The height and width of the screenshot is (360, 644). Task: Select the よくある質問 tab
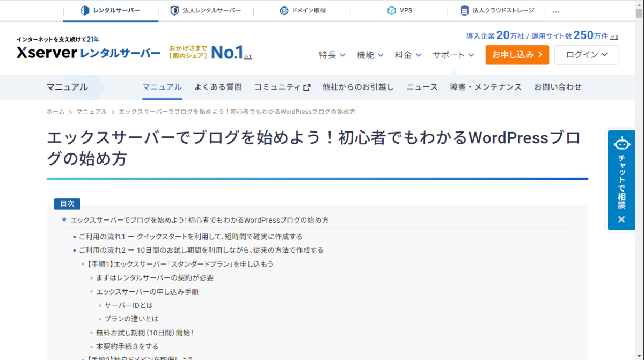pyautogui.click(x=218, y=87)
